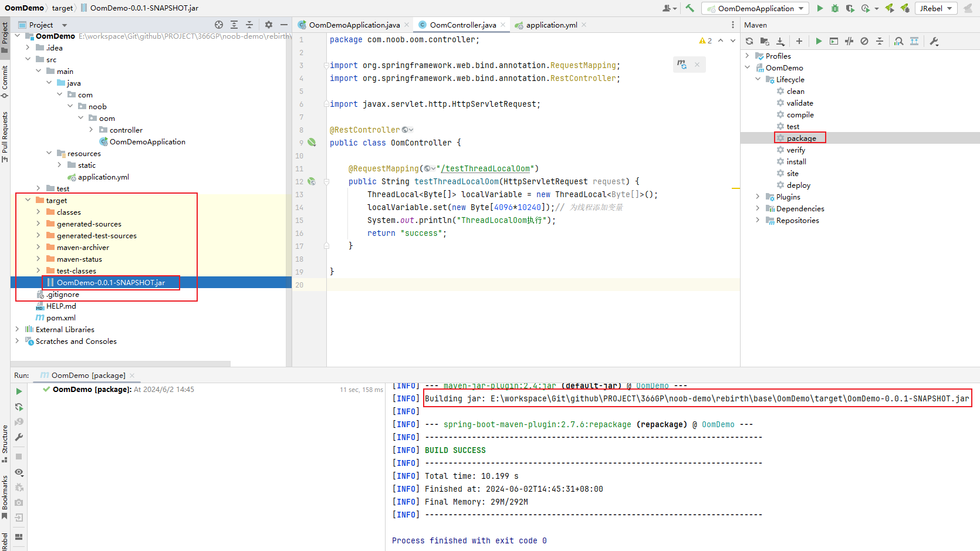The height and width of the screenshot is (551, 980).
Task: Open the Structure tool window
Action: (x=5, y=443)
